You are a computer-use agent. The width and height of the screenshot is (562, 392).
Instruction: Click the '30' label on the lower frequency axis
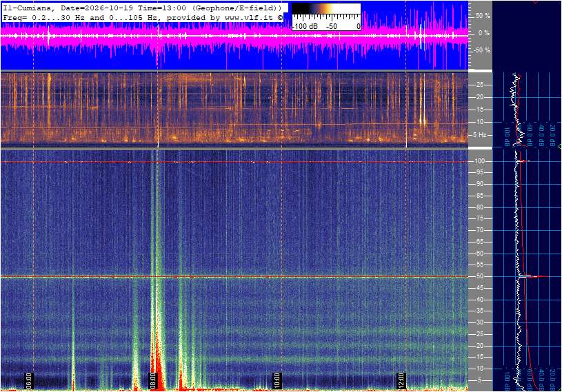click(x=479, y=322)
